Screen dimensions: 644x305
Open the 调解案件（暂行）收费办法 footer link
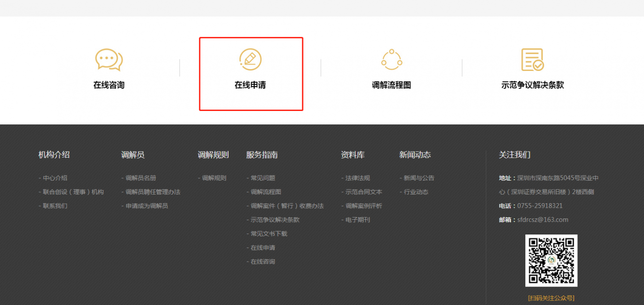pyautogui.click(x=285, y=206)
